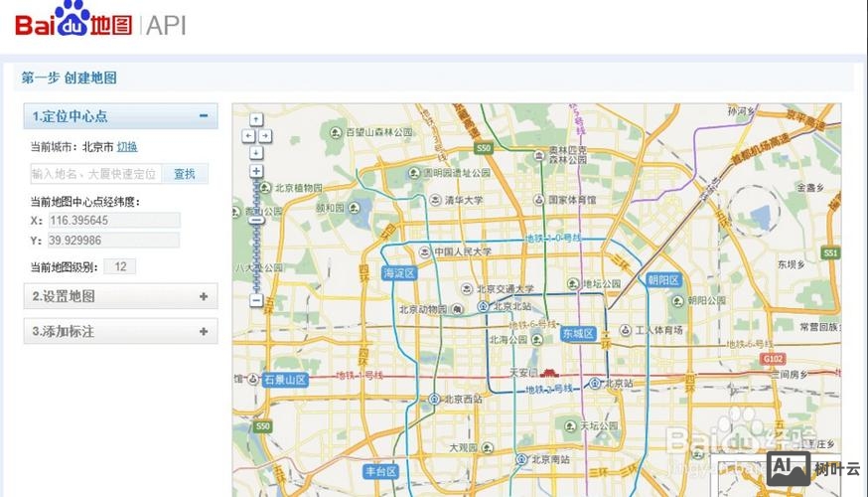
Task: Click the 切换 city switch link
Action: [x=127, y=147]
